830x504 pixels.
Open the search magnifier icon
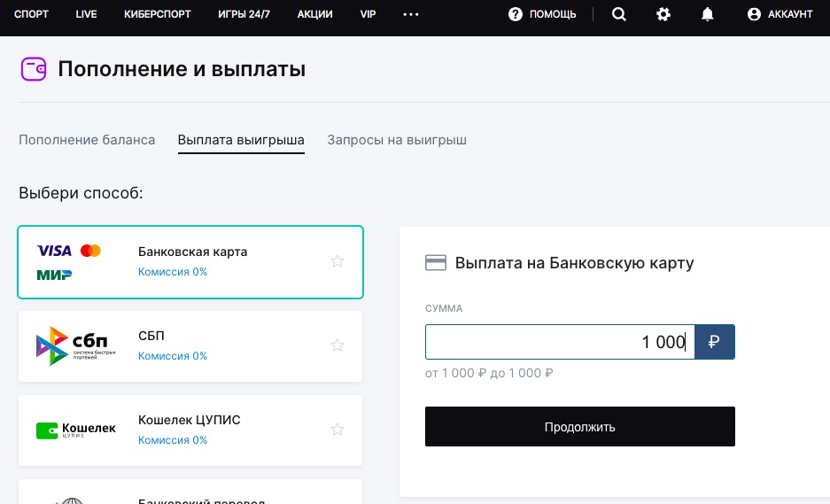tap(619, 14)
